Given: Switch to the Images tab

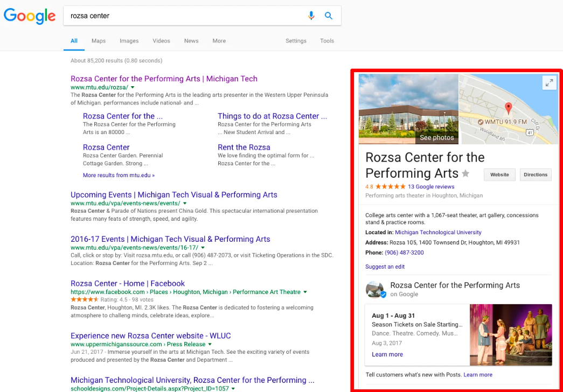Looking at the screenshot, I should [x=129, y=41].
